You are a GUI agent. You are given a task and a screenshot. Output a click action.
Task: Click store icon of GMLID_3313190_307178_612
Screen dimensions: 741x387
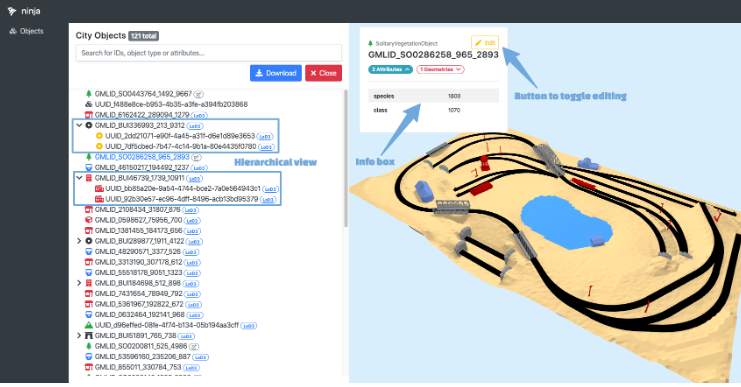point(88,262)
